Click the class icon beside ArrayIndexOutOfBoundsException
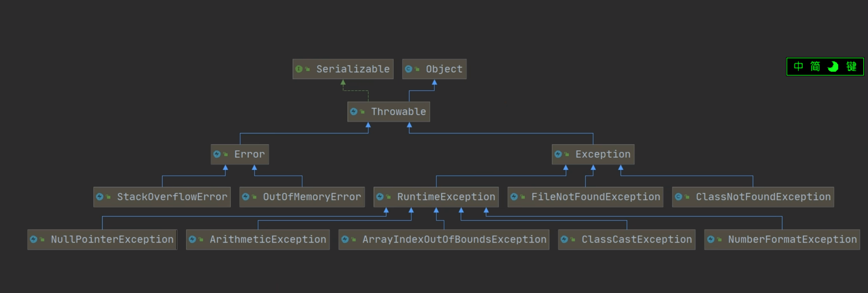Image resolution: width=868 pixels, height=293 pixels. [345, 240]
